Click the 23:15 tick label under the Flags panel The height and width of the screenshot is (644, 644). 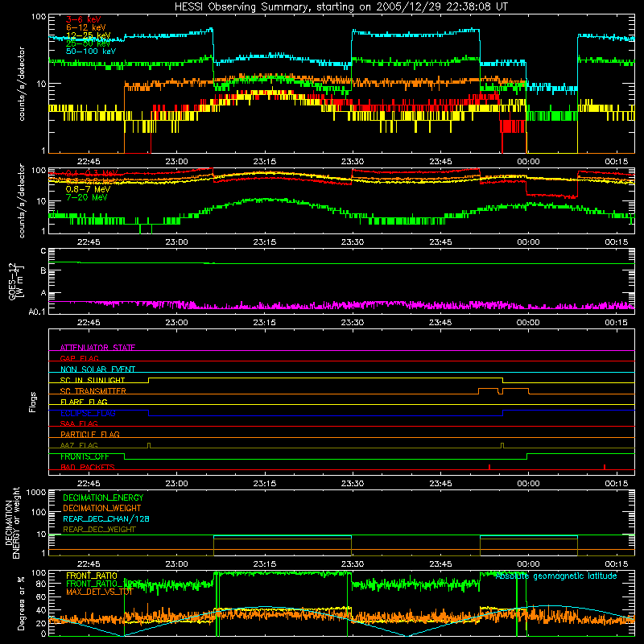pos(265,484)
